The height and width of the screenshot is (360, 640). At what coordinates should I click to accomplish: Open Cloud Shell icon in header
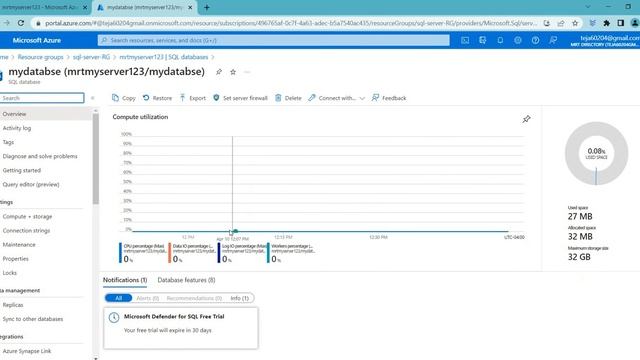click(465, 40)
